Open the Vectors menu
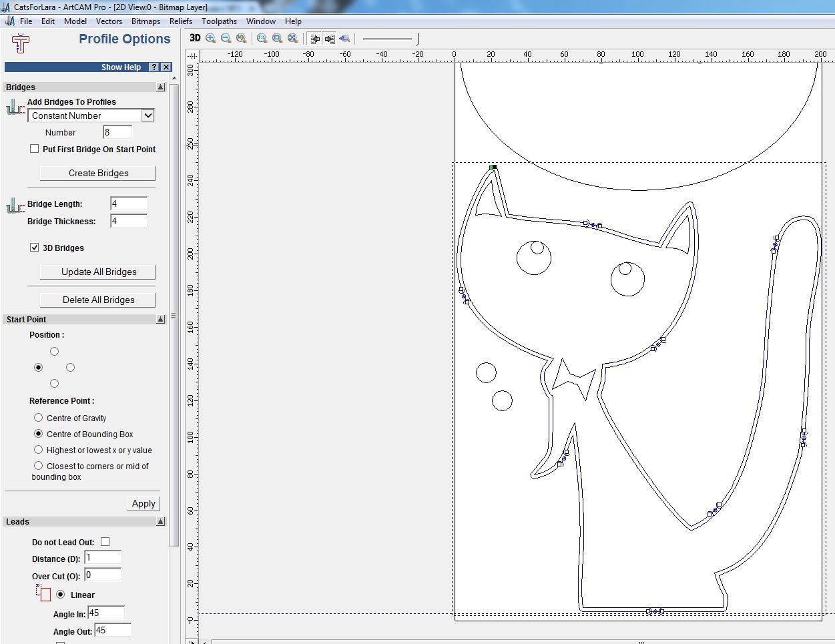 (x=109, y=21)
